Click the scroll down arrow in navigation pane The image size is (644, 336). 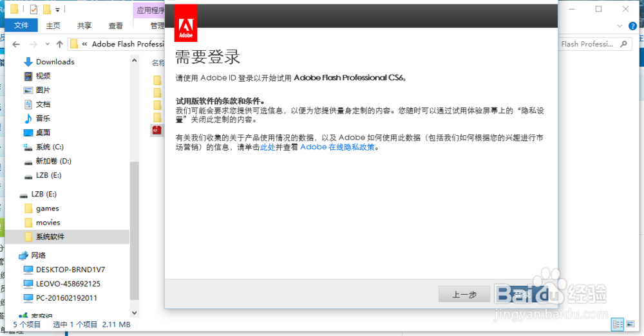(135, 313)
